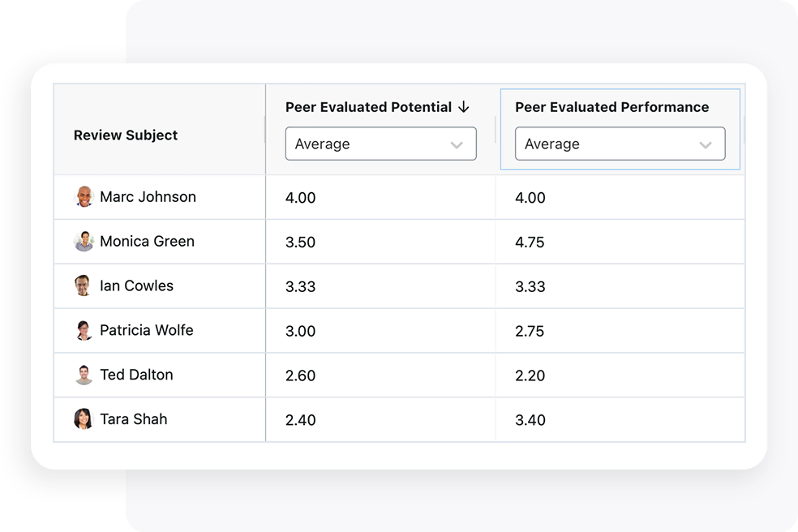Click Ted Dalton's performance score 2.20

point(530,375)
